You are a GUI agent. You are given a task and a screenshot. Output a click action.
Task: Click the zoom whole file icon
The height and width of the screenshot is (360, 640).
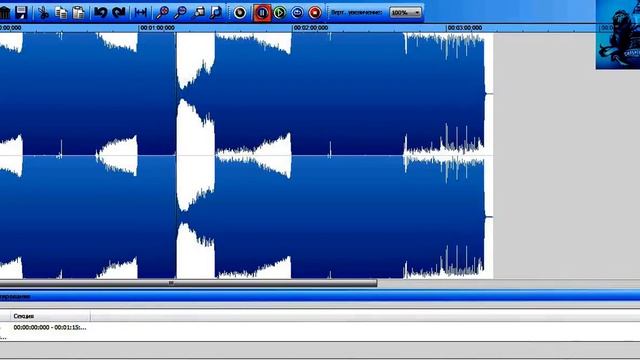(x=216, y=13)
